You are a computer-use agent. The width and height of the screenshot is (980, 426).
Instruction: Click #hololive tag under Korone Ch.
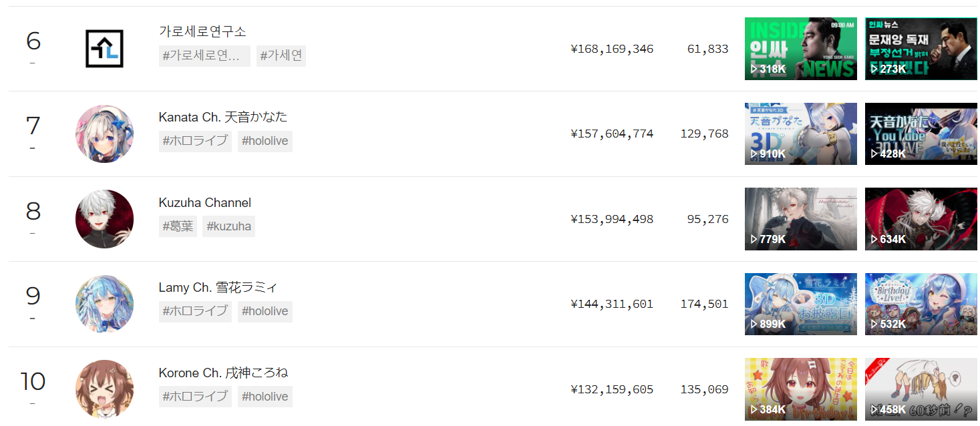265,397
